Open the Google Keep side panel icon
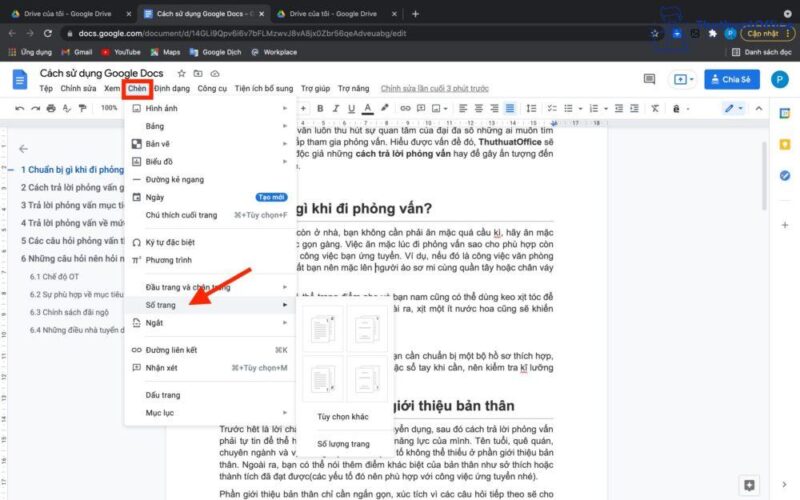This screenshot has height=500, width=800. (x=785, y=145)
